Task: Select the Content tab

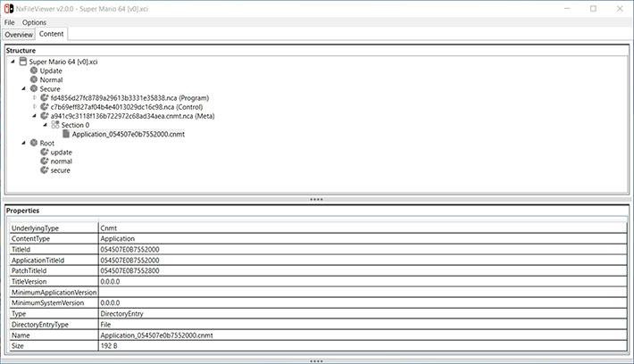Action: pos(52,34)
